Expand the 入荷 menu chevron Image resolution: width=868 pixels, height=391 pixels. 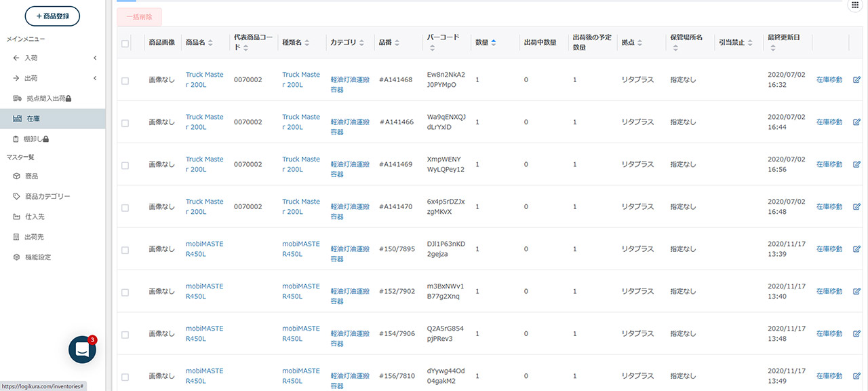coord(95,58)
